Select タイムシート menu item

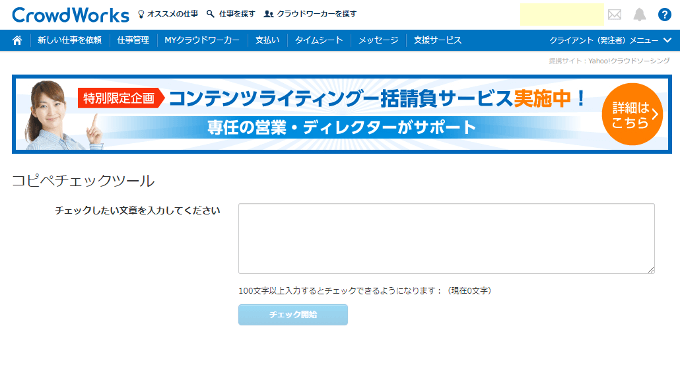[x=319, y=40]
